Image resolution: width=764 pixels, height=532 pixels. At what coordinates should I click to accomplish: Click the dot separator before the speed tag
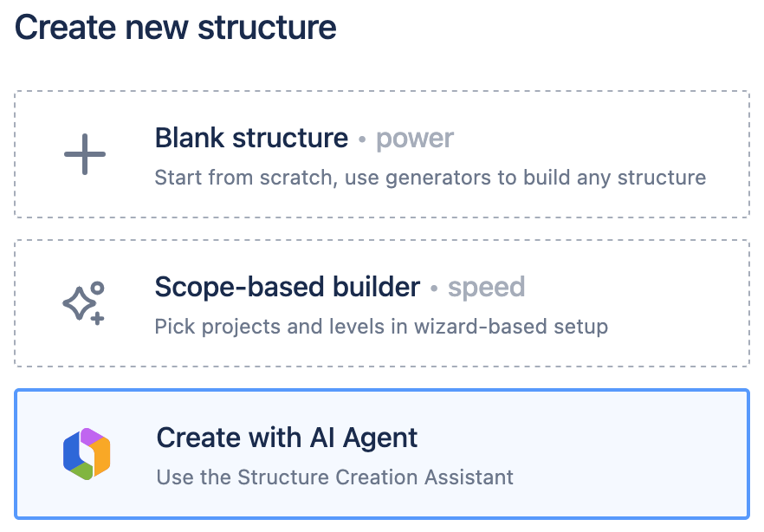tap(434, 289)
